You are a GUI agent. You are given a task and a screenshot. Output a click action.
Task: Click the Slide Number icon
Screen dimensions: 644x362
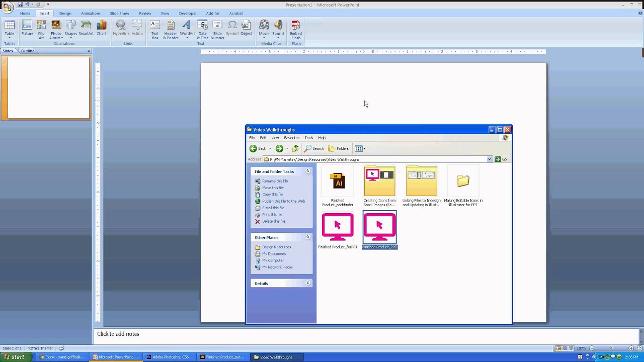tap(217, 30)
